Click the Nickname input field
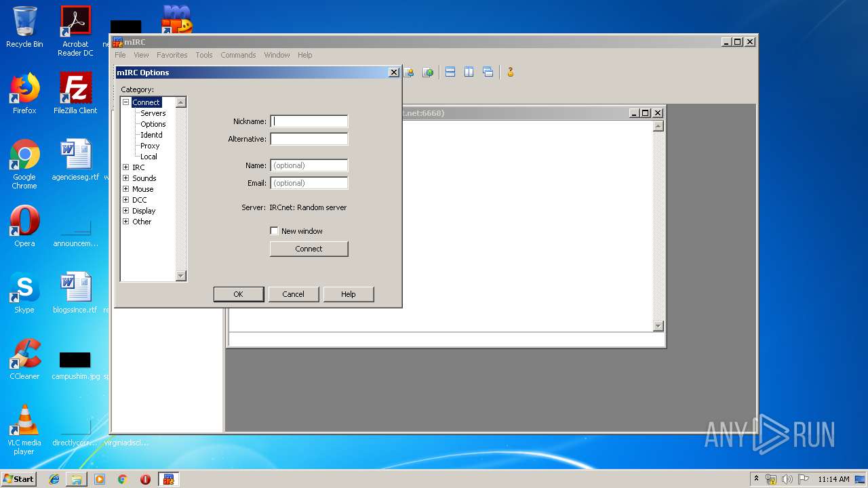 tap(309, 121)
